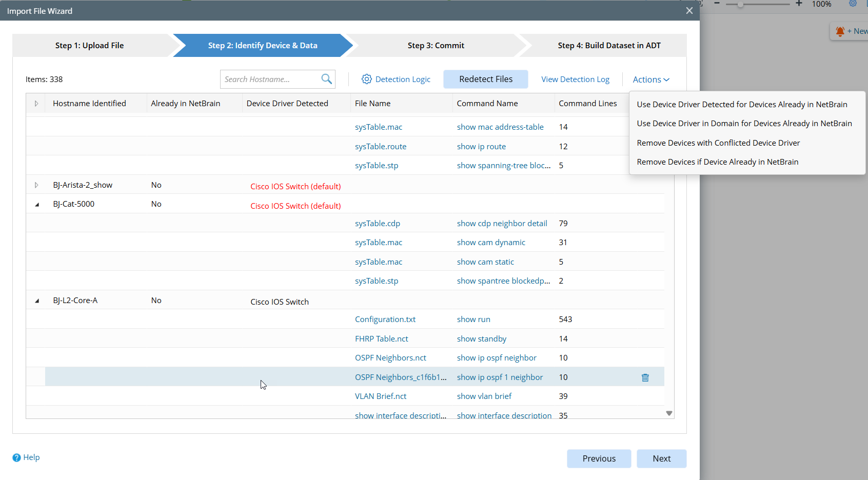Screen dimensions: 868x480
Task: Open the Actions dropdown menu
Action: (x=650, y=79)
